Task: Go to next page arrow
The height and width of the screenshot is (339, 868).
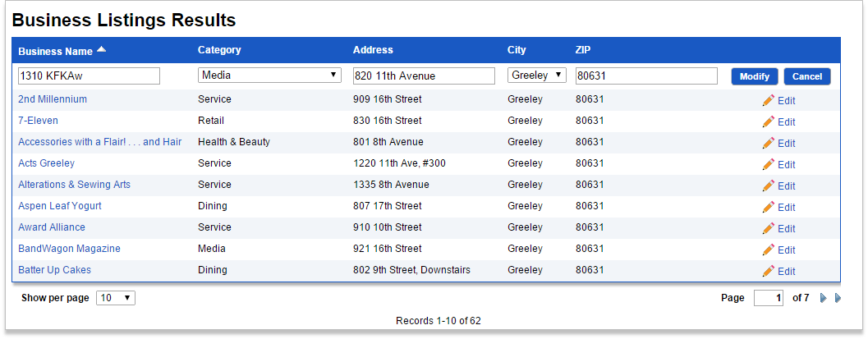Action: [823, 298]
